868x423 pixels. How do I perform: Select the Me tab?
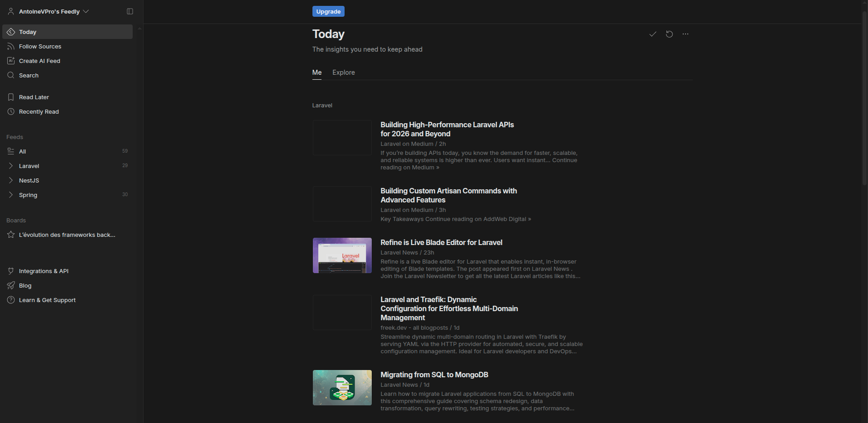pos(317,72)
